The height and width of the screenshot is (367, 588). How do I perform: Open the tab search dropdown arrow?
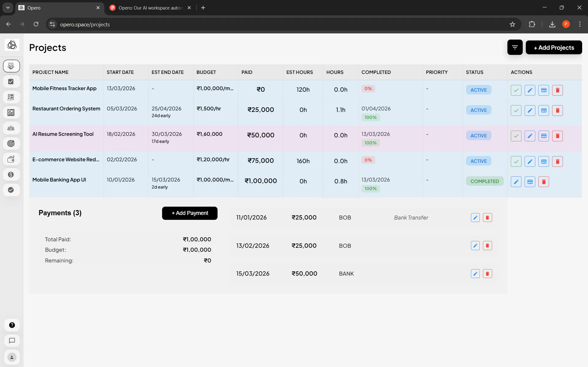8,8
